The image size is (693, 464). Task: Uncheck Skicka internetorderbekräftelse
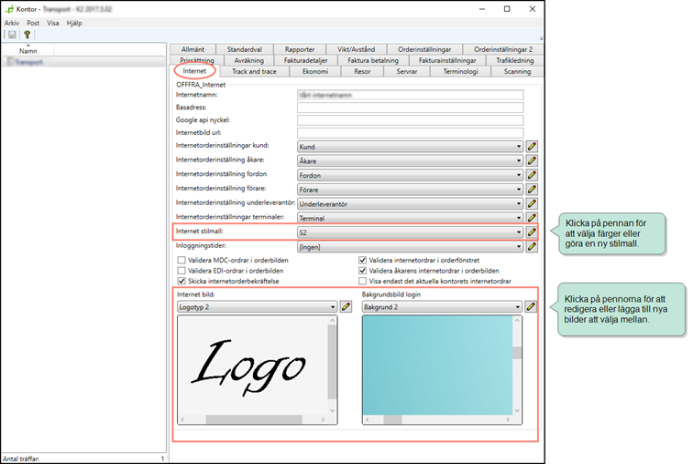coord(180,281)
